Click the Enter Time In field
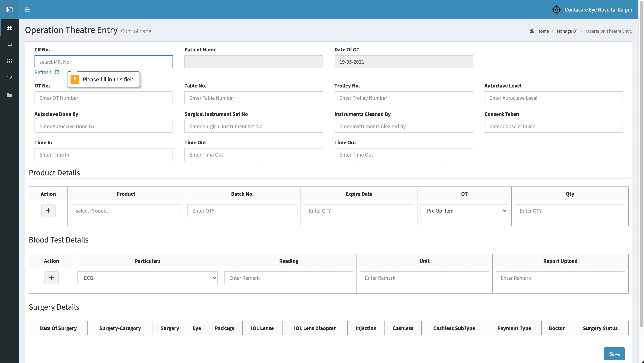This screenshot has height=363, width=644. tap(103, 155)
